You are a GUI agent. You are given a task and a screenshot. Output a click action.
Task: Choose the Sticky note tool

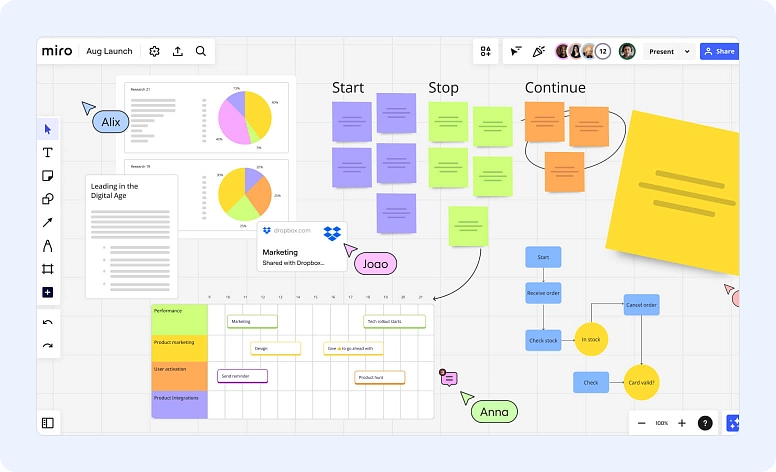(48, 176)
